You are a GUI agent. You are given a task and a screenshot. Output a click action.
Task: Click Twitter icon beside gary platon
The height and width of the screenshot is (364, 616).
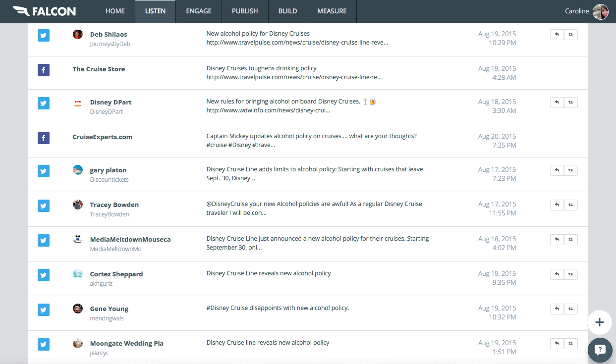44,171
